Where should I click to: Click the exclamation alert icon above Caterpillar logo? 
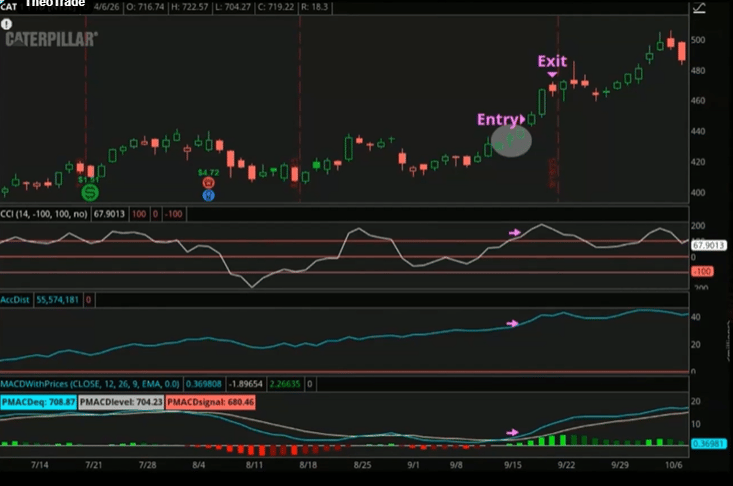pos(6,24)
